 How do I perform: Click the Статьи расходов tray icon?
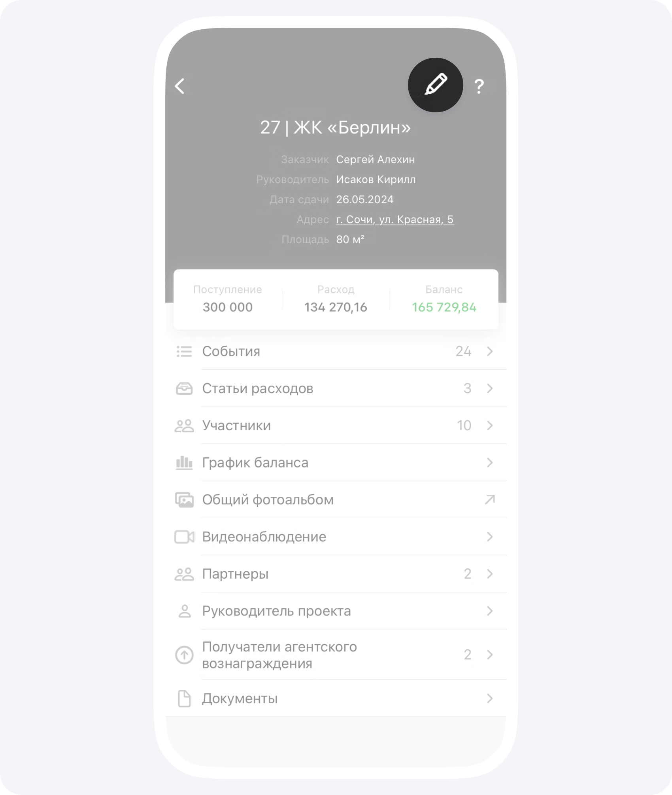click(x=184, y=388)
